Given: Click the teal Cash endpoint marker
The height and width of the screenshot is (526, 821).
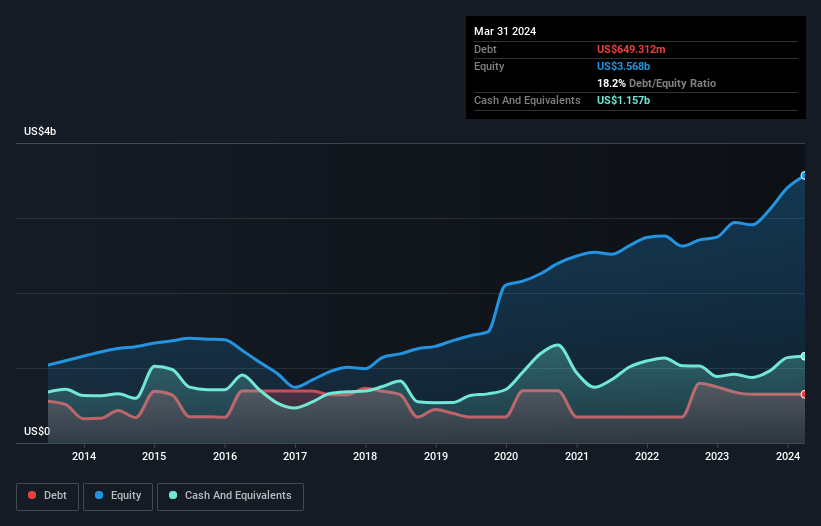Looking at the screenshot, I should click(x=804, y=356).
